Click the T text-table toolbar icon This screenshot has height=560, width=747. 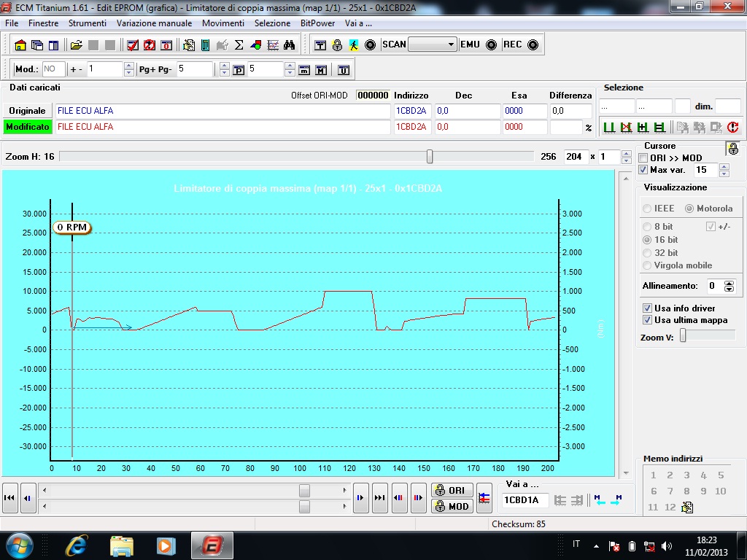(x=320, y=45)
